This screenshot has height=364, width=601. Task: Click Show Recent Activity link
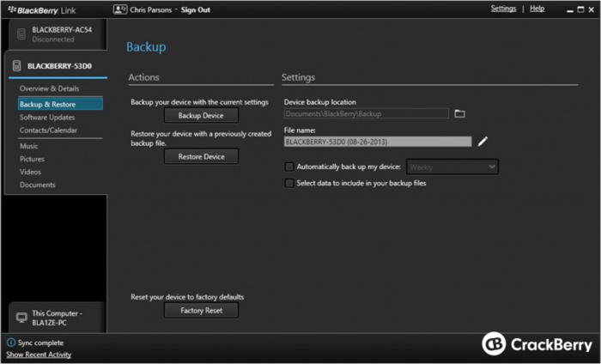click(39, 355)
